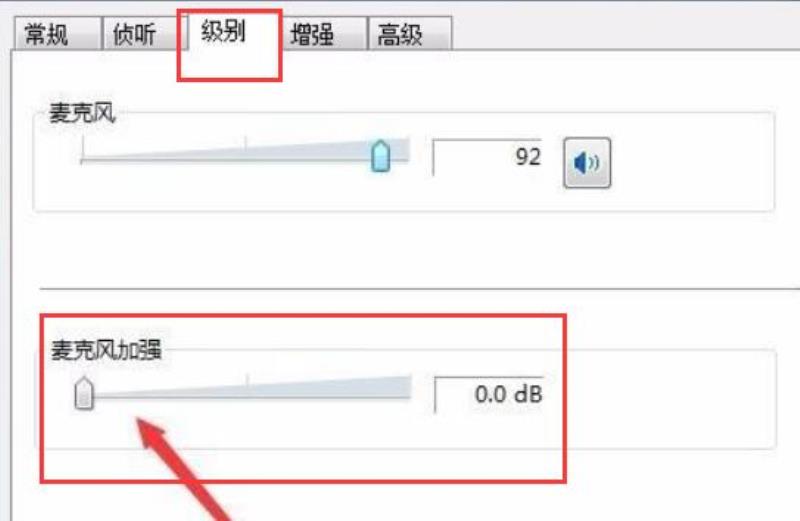The image size is (800, 521).
Task: Click the 0.0 dB boost value field
Action: 489,394
